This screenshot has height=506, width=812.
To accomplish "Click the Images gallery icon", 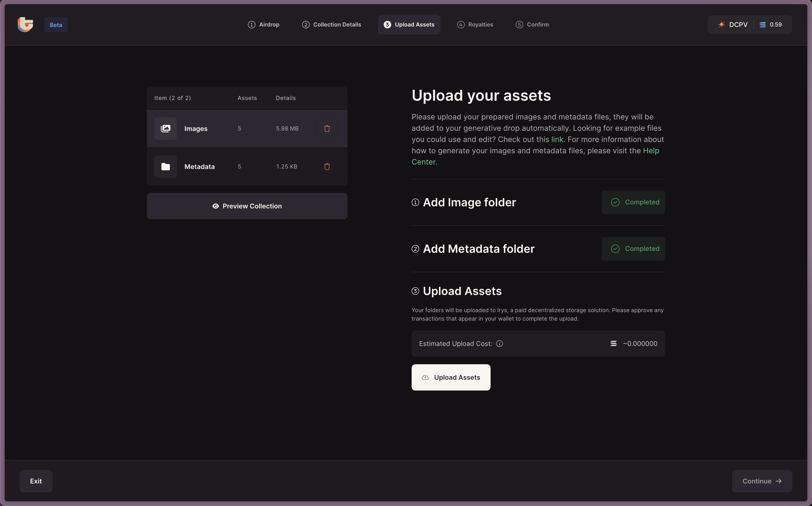I will pyautogui.click(x=165, y=129).
